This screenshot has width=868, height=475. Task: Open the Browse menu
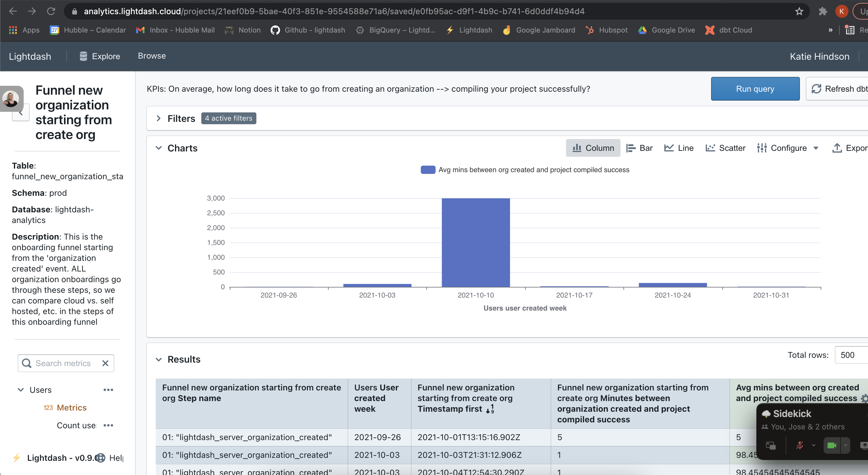point(152,56)
